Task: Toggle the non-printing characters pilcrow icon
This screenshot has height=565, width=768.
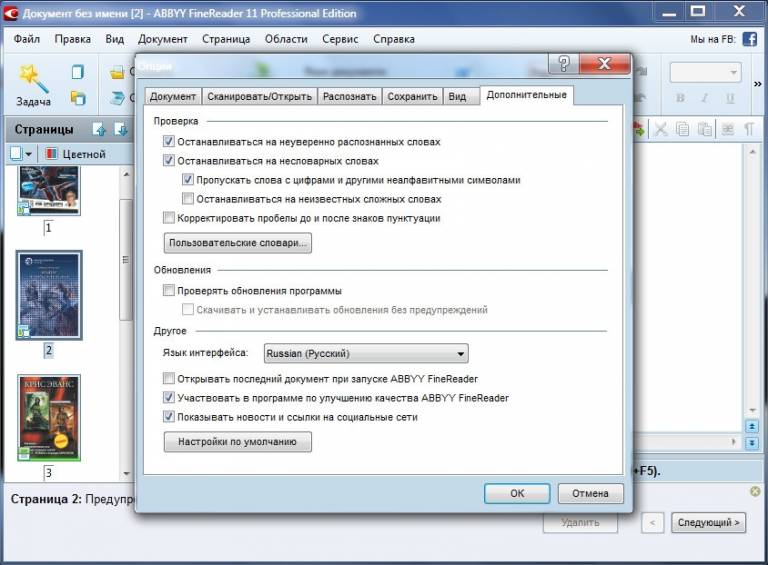Action: coord(749,129)
